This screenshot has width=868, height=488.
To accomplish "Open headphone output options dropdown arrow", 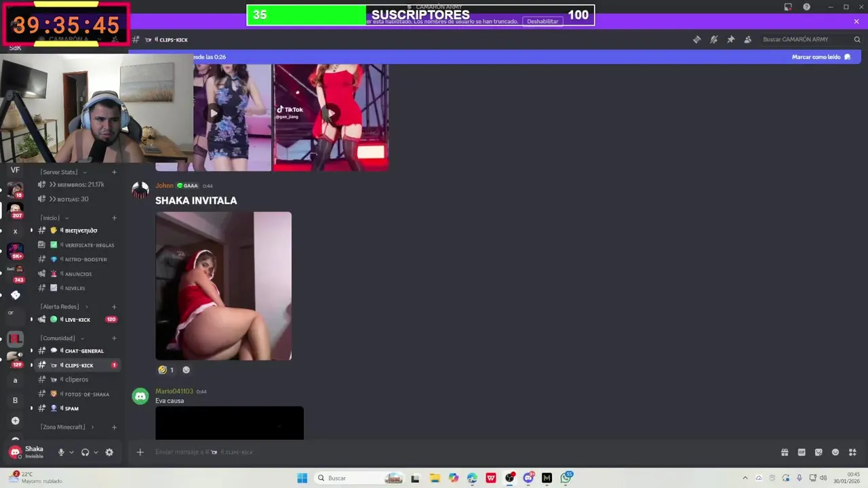I will 96,452.
